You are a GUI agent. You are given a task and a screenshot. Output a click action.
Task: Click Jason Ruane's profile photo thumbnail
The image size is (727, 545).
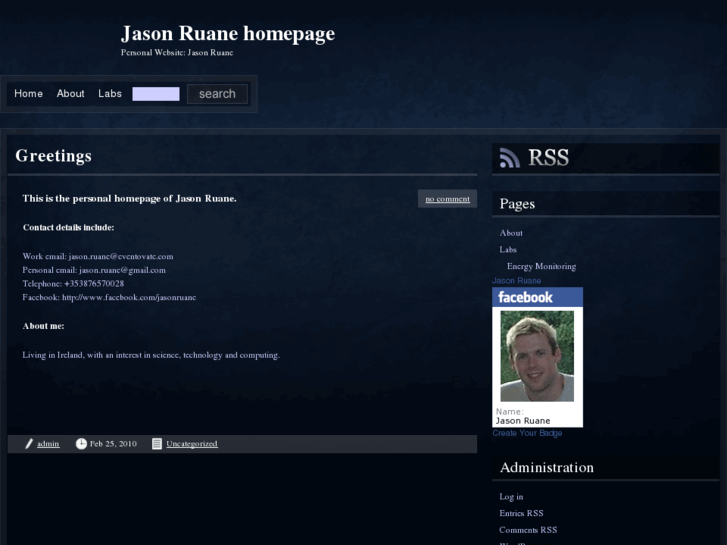(x=537, y=356)
